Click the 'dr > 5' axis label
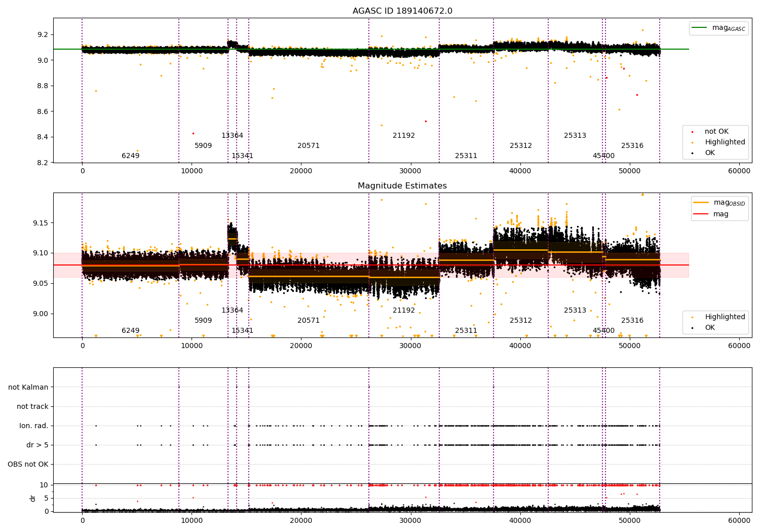760x532 pixels. coord(37,445)
